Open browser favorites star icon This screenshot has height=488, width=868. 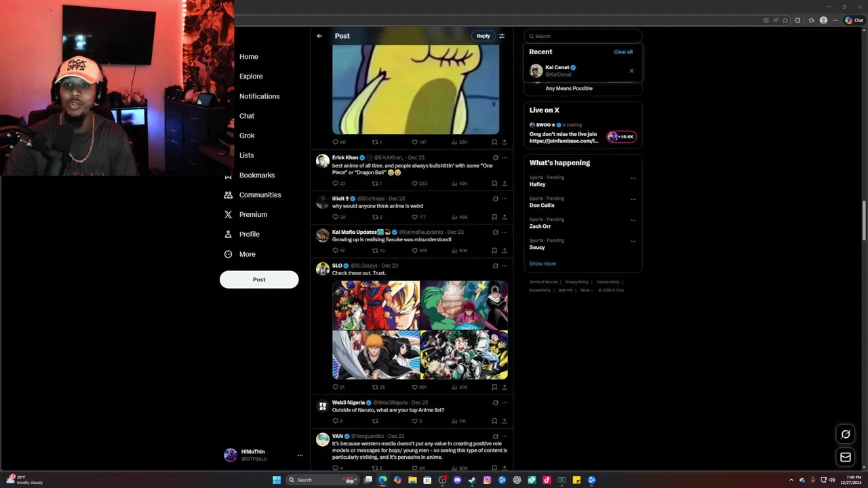[x=811, y=20]
